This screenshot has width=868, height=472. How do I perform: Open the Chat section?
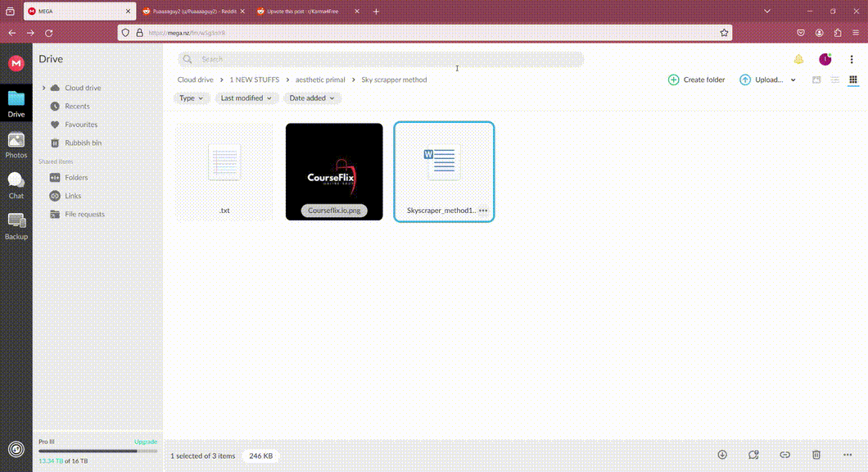click(16, 185)
